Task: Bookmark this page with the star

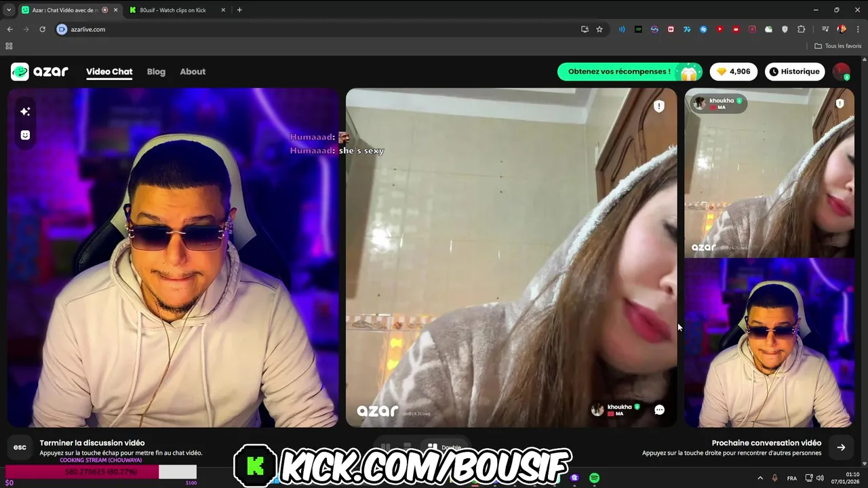Action: tap(599, 29)
